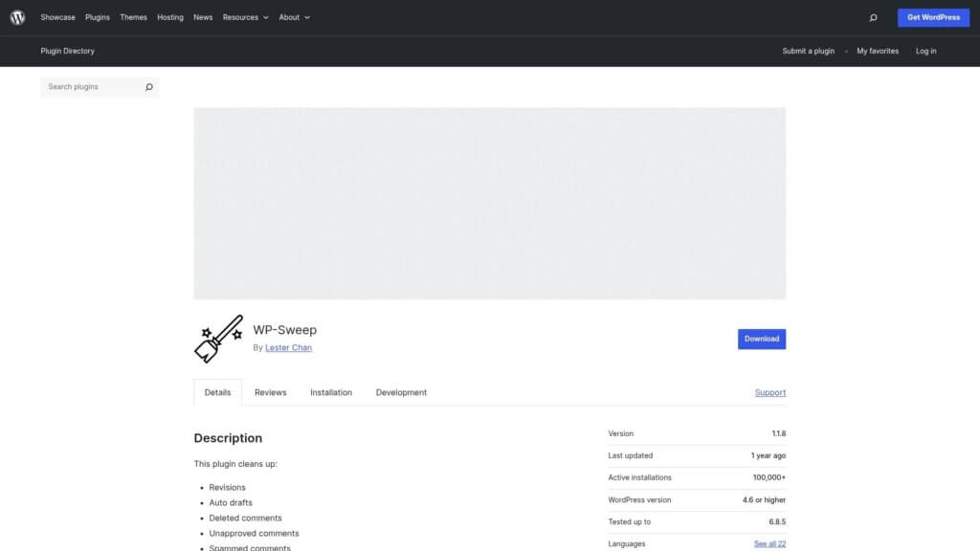Open the Showcase menu item
The image size is (980, 551).
[57, 17]
